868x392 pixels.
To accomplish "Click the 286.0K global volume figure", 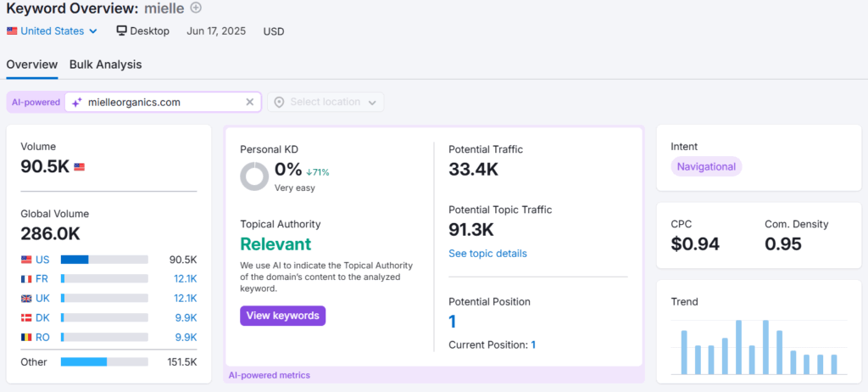I will pos(50,233).
